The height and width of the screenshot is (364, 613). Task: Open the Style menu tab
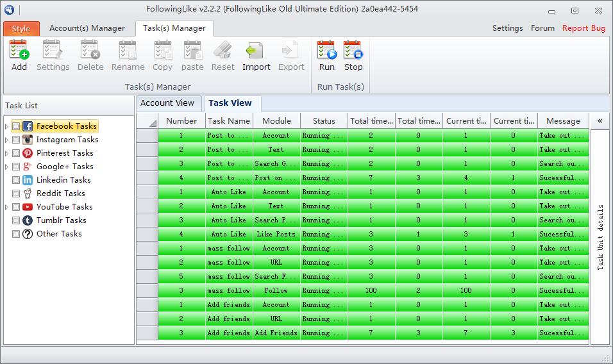click(21, 28)
